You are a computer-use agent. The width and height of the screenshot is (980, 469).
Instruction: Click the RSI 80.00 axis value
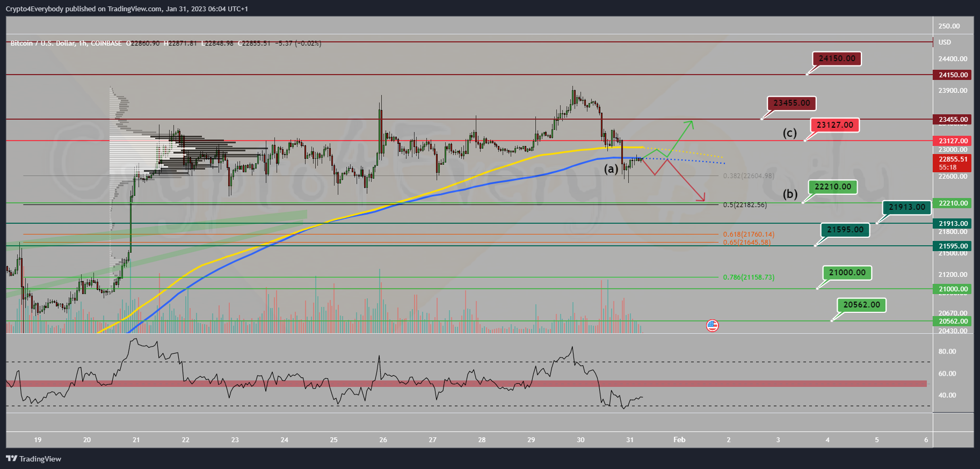pos(947,351)
